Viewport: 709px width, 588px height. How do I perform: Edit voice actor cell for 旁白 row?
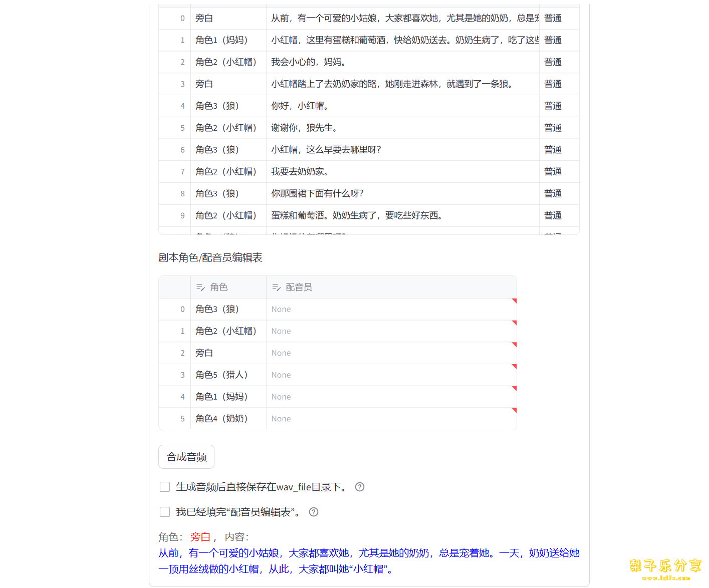coord(391,353)
